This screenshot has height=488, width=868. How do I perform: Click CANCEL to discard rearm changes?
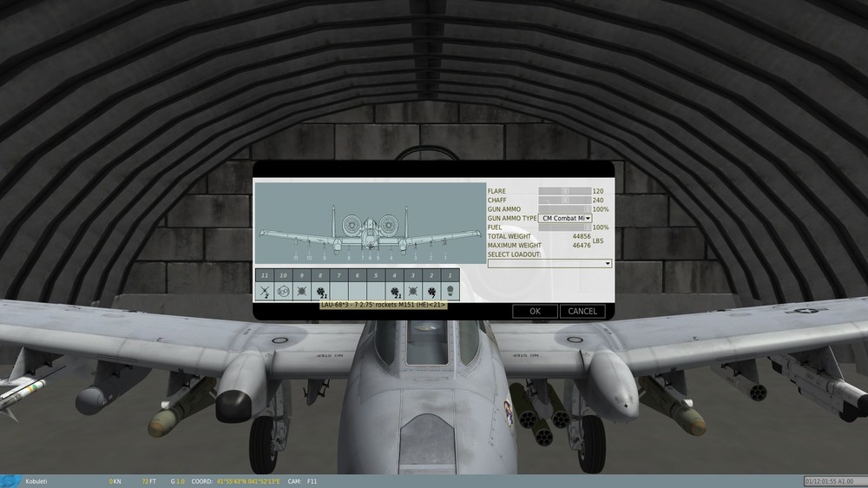pyautogui.click(x=582, y=312)
